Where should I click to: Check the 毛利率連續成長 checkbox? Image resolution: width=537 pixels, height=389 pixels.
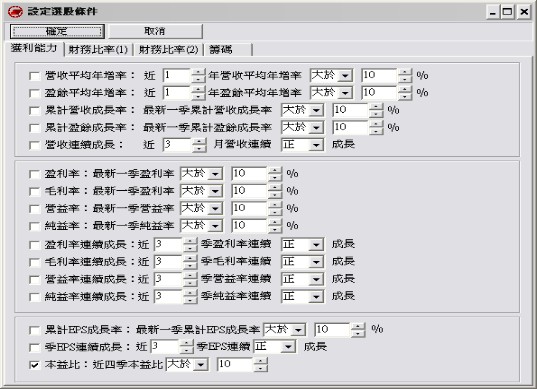34,262
